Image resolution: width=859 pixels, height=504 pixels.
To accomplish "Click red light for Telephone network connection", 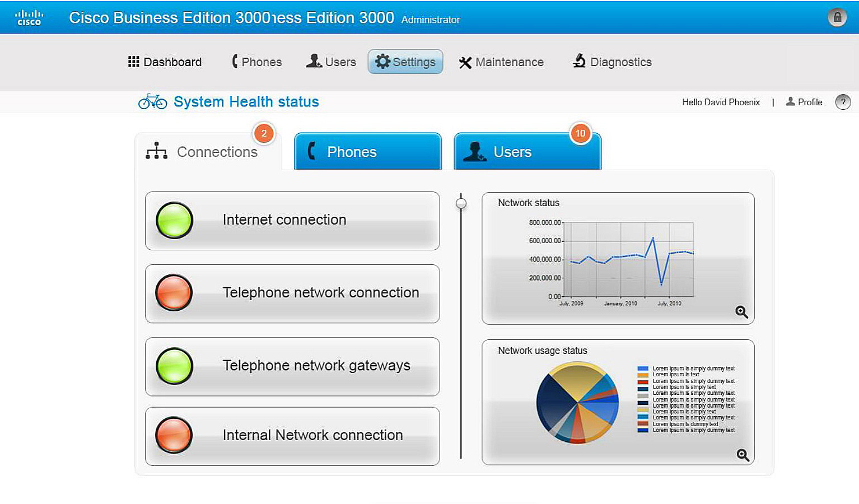I will pos(174,292).
